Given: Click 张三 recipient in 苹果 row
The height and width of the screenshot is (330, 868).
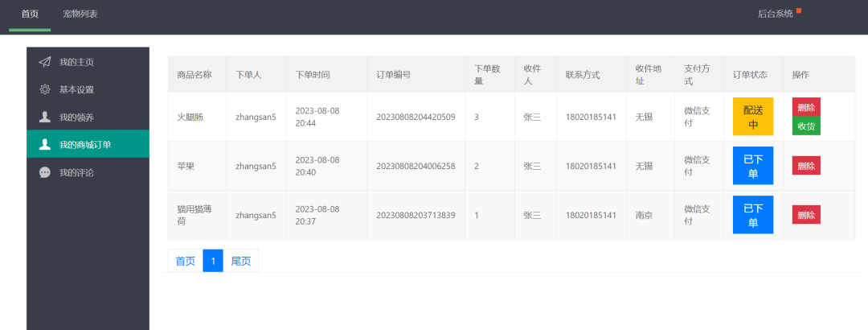Looking at the screenshot, I should pyautogui.click(x=532, y=166).
